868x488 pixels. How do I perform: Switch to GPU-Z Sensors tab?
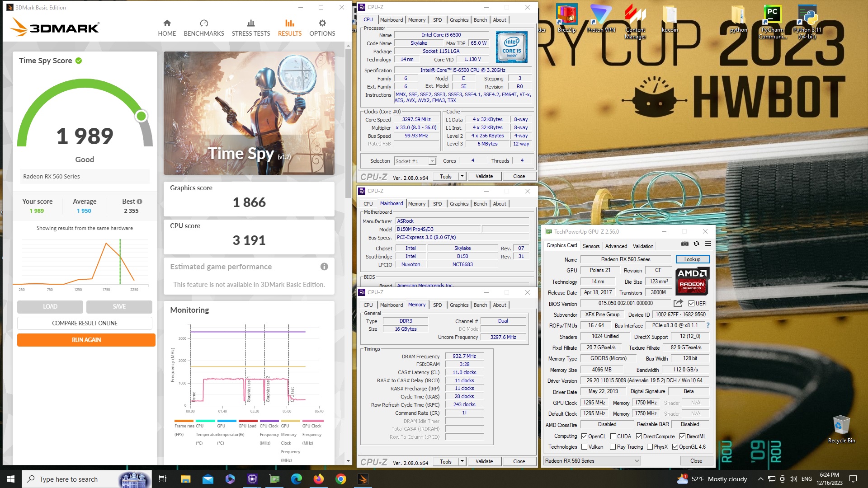[591, 246]
